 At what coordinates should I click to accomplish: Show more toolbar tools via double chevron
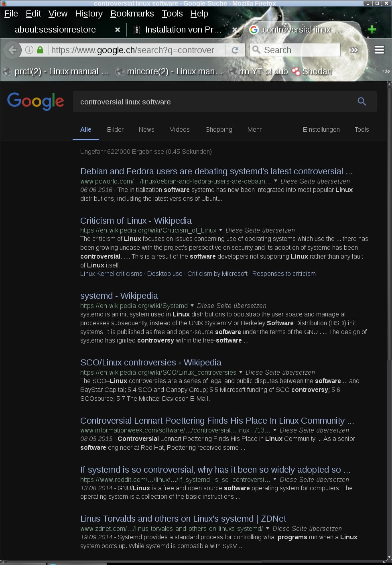354,50
